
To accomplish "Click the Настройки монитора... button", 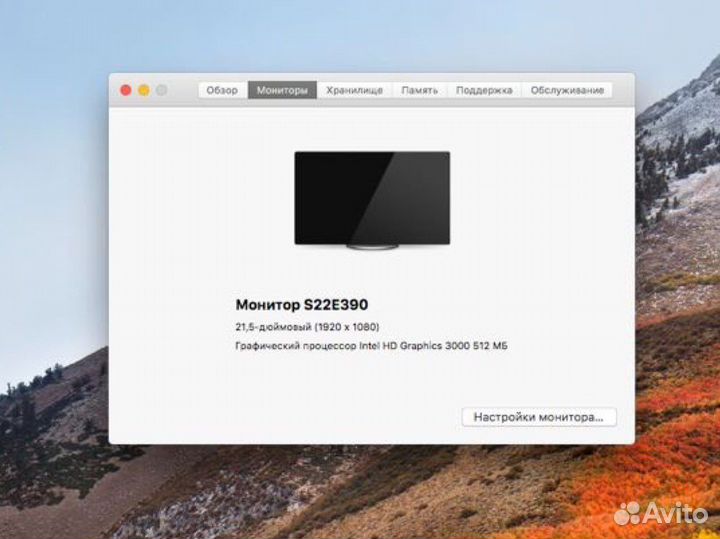I will point(539,417).
